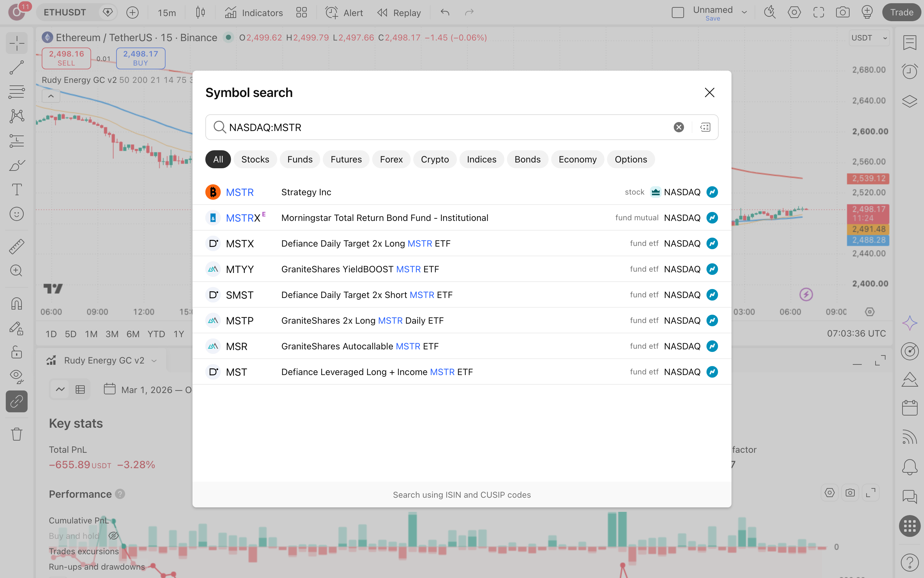This screenshot has height=578, width=924.
Task: Select the MSTR Strategy Inc result
Action: [x=462, y=192]
